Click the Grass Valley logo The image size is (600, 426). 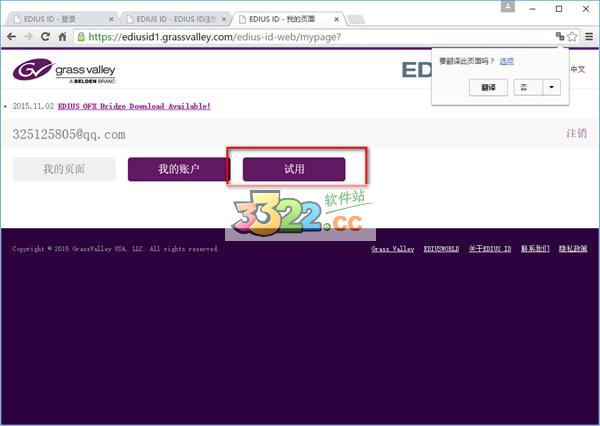tap(64, 70)
